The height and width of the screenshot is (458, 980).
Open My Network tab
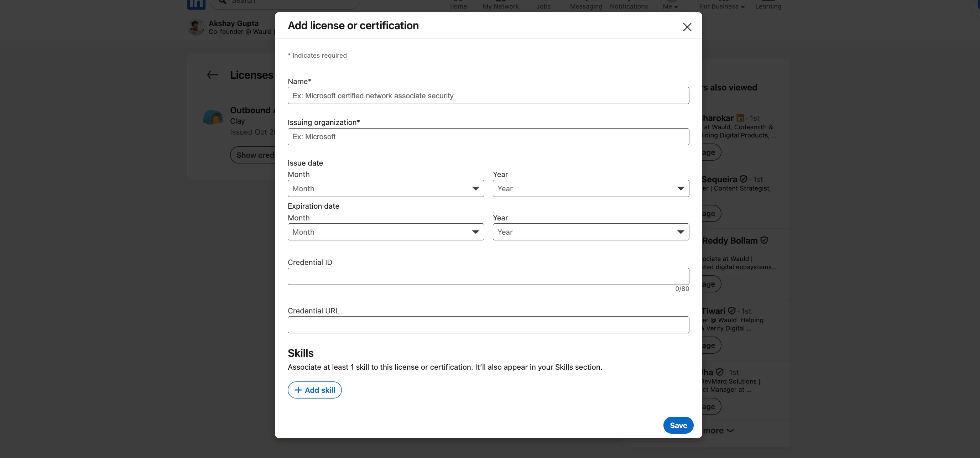tap(500, 5)
